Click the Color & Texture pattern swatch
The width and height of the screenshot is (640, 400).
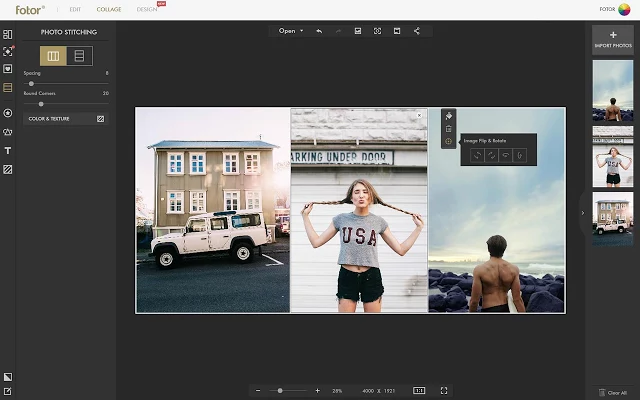[x=100, y=119]
